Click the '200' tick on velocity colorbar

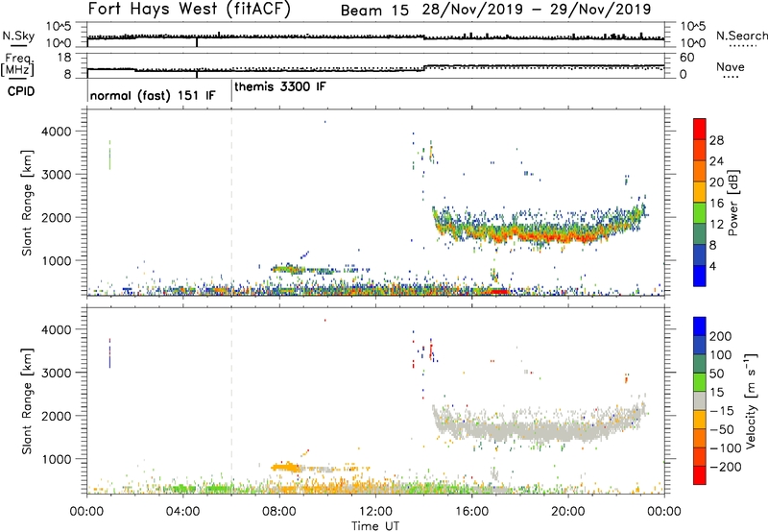click(721, 336)
